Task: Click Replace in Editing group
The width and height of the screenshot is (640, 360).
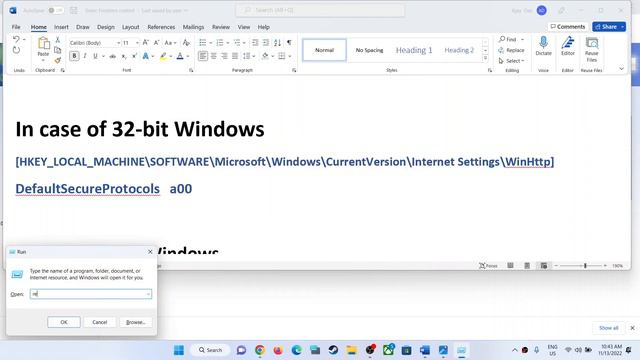Action: coord(511,50)
